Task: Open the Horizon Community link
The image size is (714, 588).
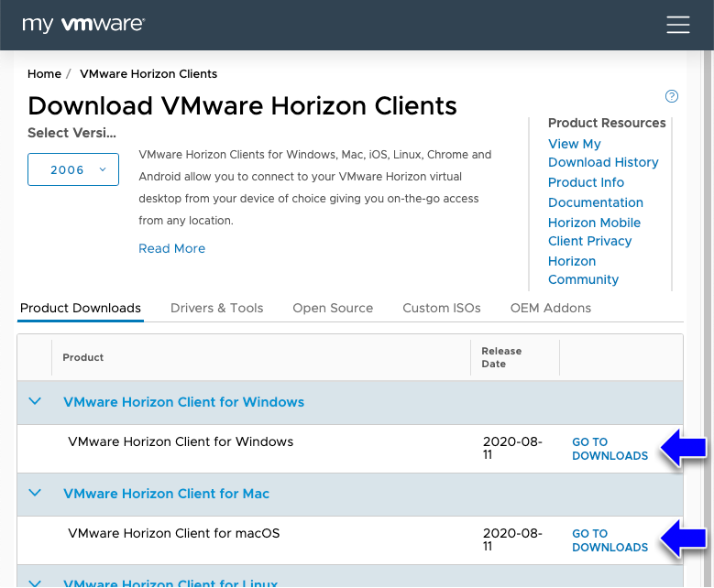Action: point(583,270)
